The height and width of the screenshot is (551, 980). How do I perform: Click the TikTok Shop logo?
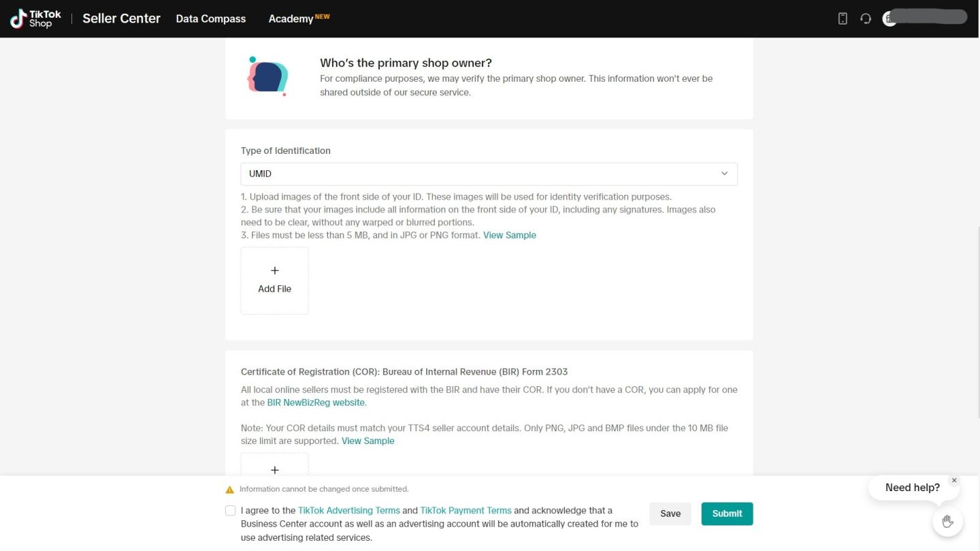(35, 18)
